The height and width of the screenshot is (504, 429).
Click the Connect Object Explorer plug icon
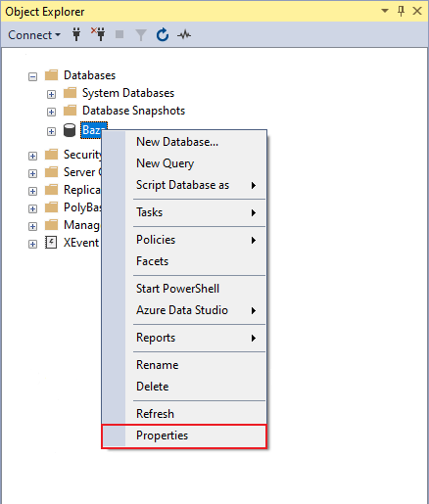pos(76,34)
